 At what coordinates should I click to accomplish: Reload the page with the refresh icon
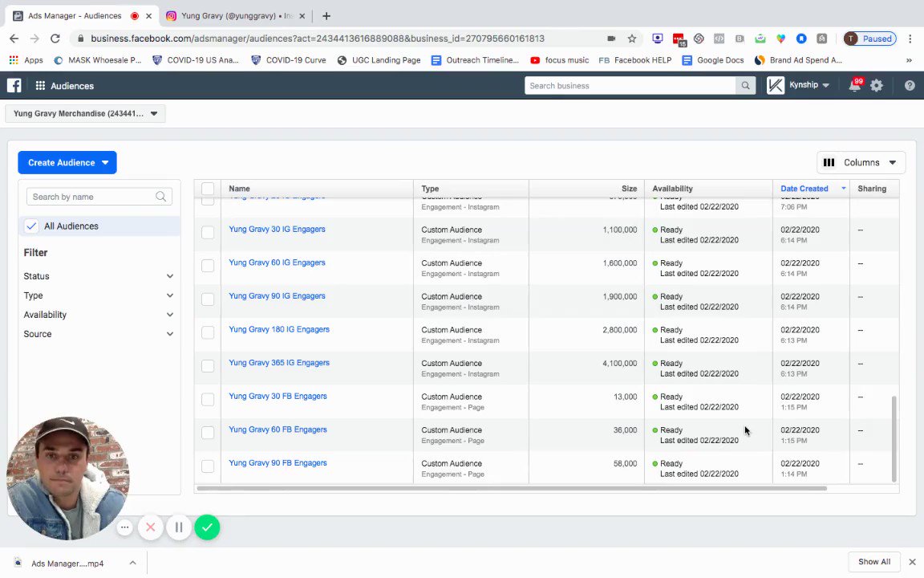point(55,39)
